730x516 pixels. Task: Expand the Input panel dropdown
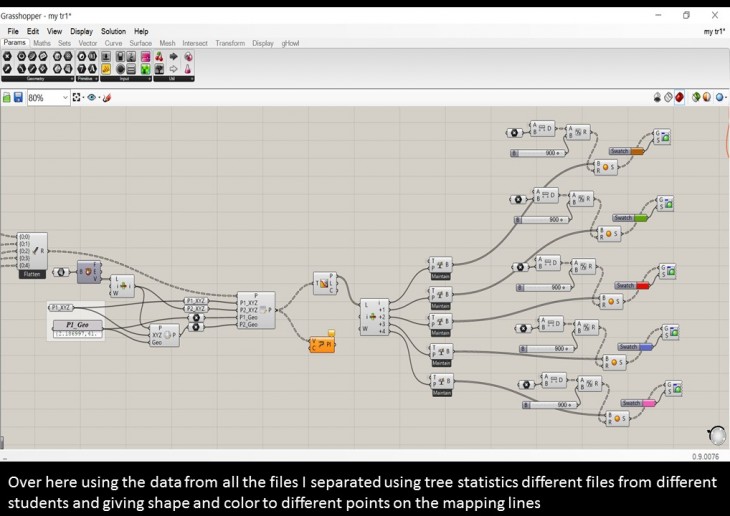[148, 78]
